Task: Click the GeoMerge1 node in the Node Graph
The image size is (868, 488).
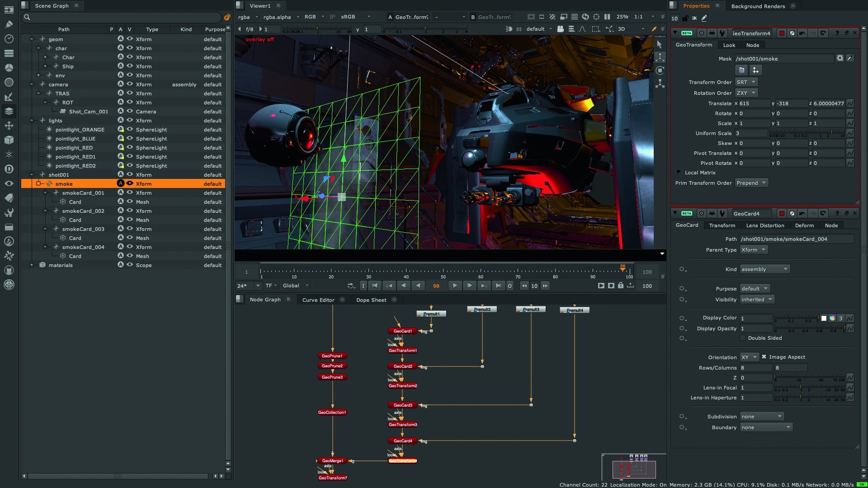Action: coord(332,461)
